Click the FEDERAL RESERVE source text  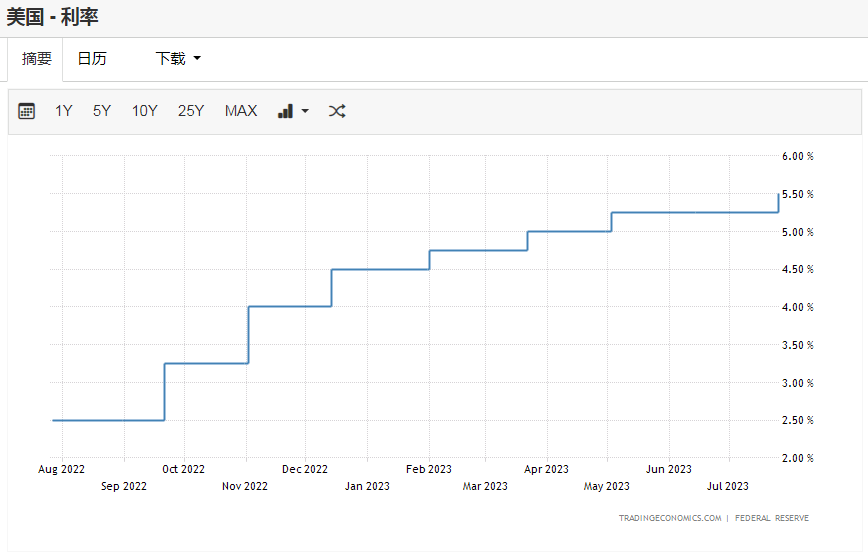point(772,518)
